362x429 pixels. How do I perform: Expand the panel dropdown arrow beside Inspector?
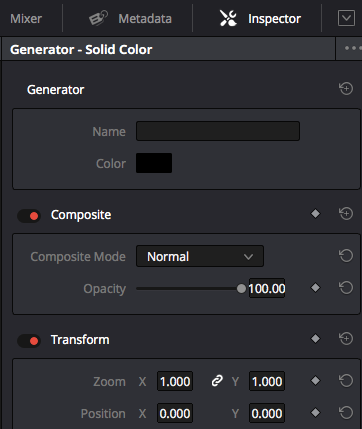point(346,18)
